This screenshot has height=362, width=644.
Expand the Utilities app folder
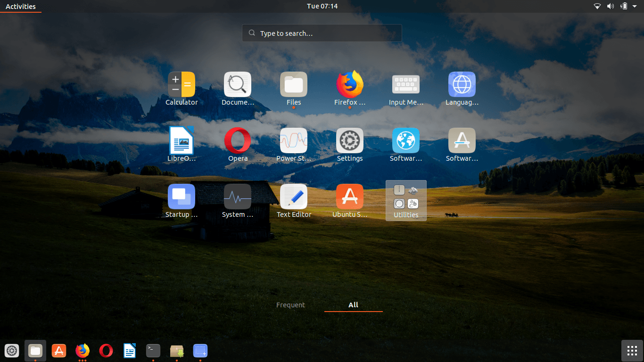(406, 200)
